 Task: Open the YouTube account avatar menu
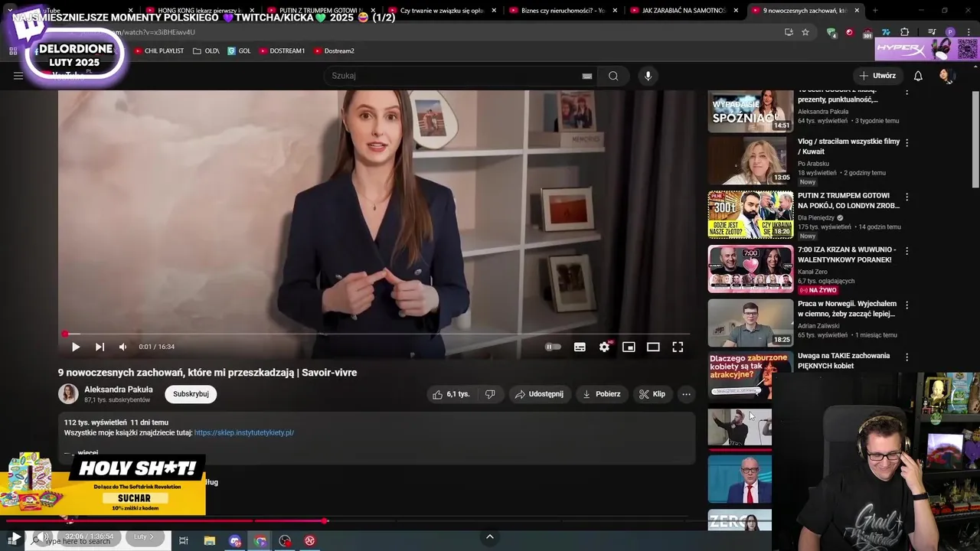946,76
